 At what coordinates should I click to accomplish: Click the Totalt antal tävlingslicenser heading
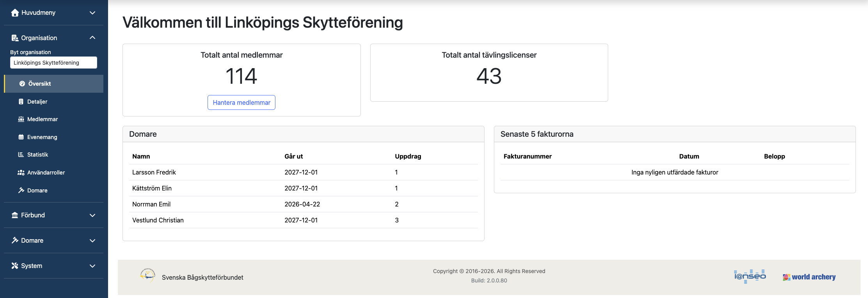coord(489,55)
